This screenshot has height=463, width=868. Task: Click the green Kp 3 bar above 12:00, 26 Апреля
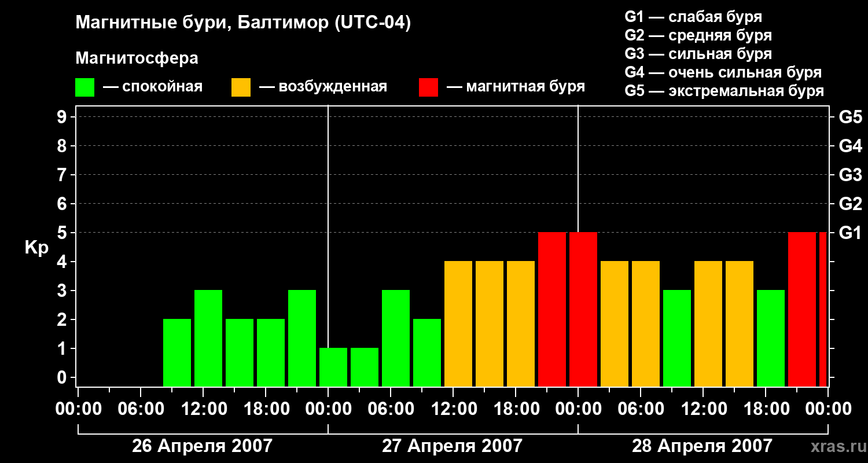point(208,338)
